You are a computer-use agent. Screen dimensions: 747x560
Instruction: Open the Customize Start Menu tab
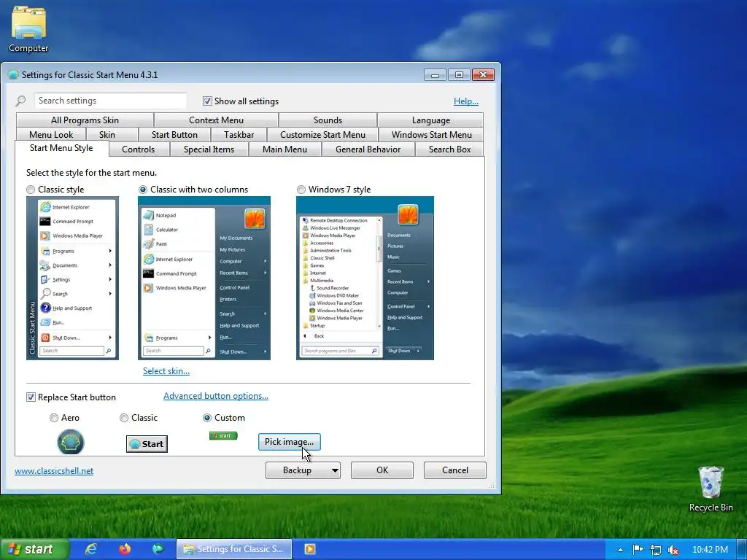coord(322,134)
